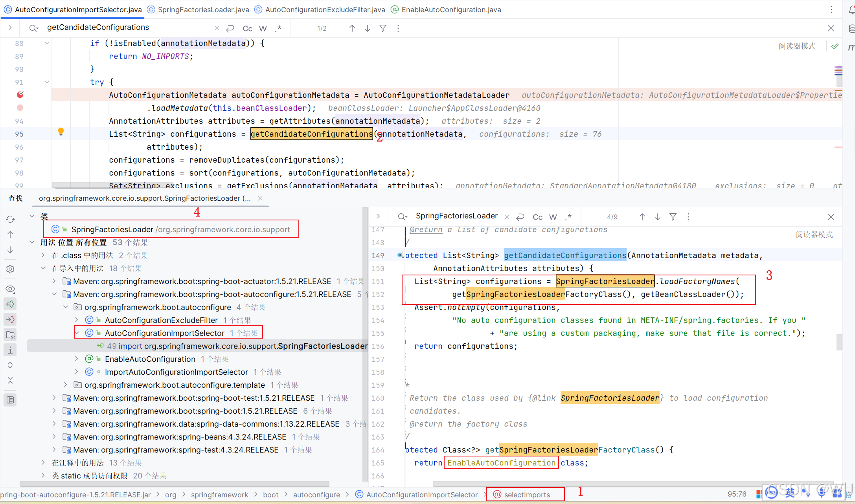Screen dimensions: 855x504
Task: Enable regex (.*) mode in the SpringFactoriesLoader search
Action: 568,216
